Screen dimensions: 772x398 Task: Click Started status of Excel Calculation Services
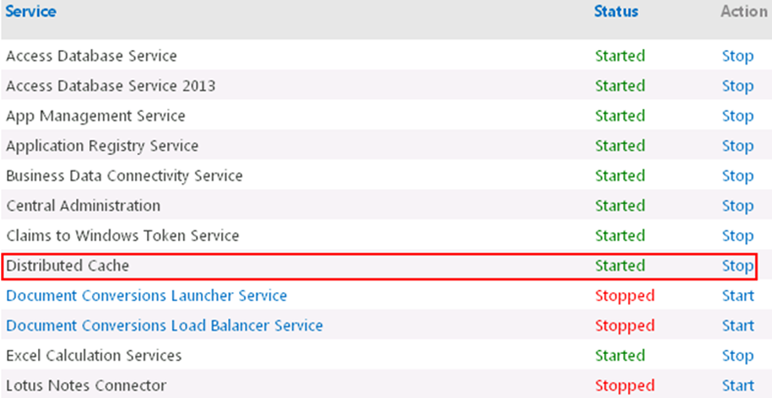(x=620, y=356)
